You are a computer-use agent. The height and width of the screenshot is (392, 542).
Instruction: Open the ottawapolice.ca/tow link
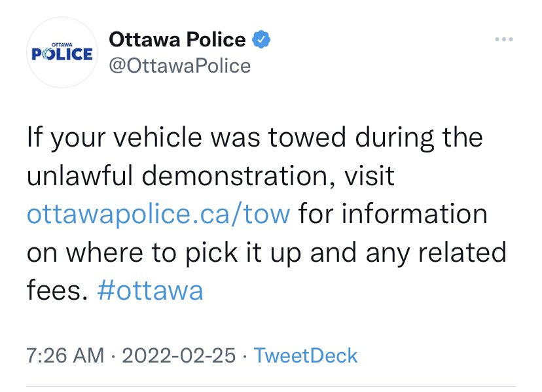[158, 215]
